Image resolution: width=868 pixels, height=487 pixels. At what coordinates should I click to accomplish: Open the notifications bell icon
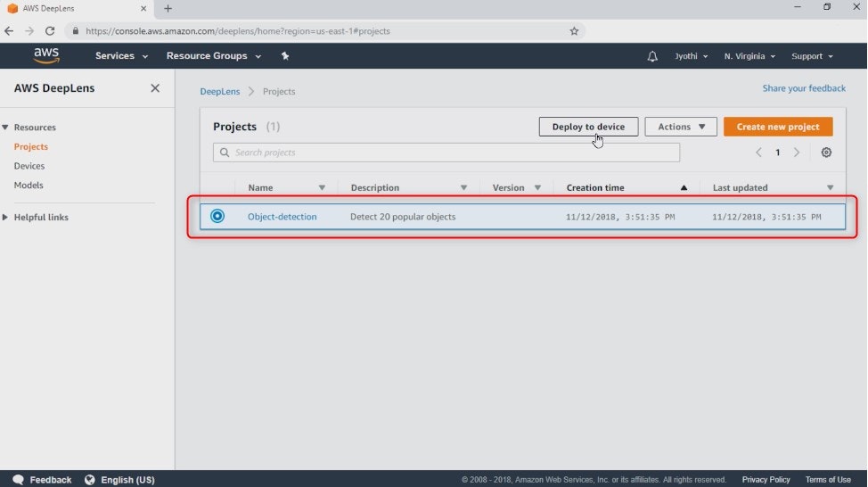652,56
